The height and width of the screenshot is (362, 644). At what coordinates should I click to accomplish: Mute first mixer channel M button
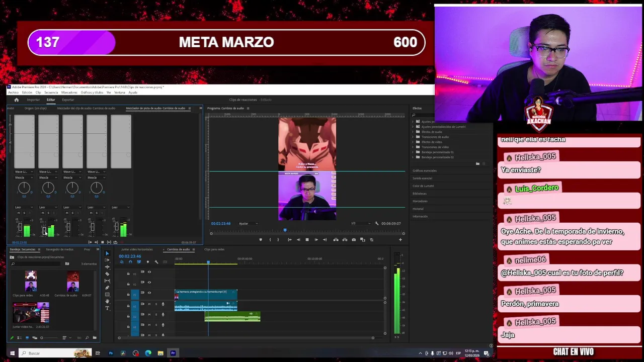tap(19, 213)
